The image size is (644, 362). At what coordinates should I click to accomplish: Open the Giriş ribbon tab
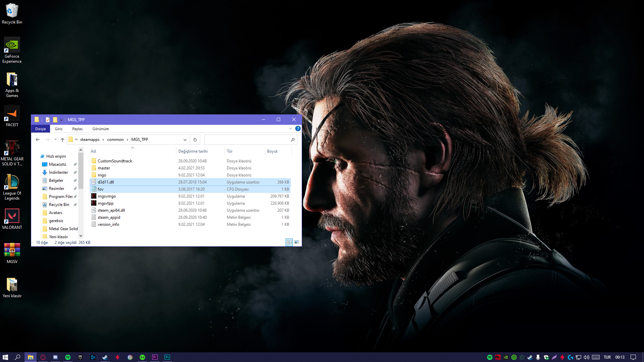59,129
